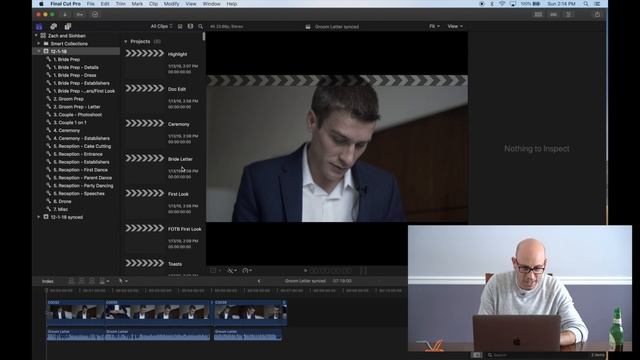Open the Retime speed dropdown under viewer

coord(247,271)
